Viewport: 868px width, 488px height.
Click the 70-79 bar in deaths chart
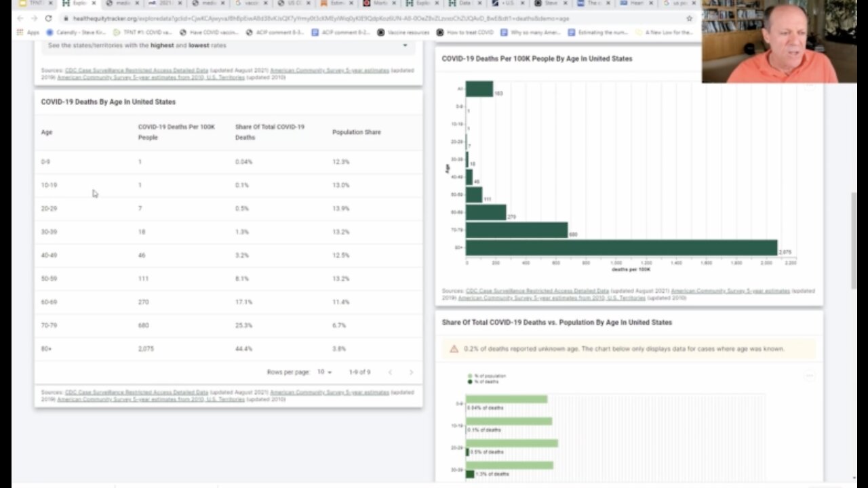517,230
